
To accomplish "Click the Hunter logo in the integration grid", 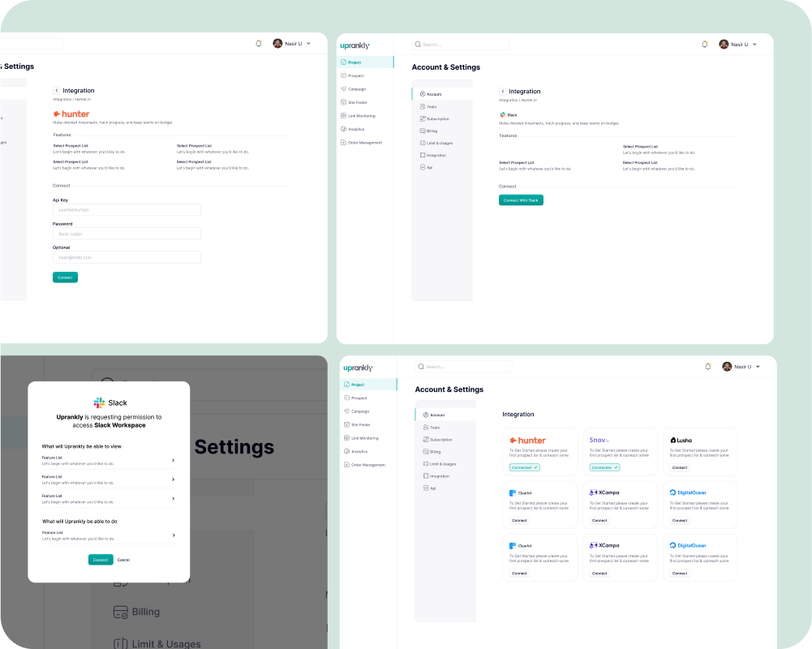I will coord(527,441).
